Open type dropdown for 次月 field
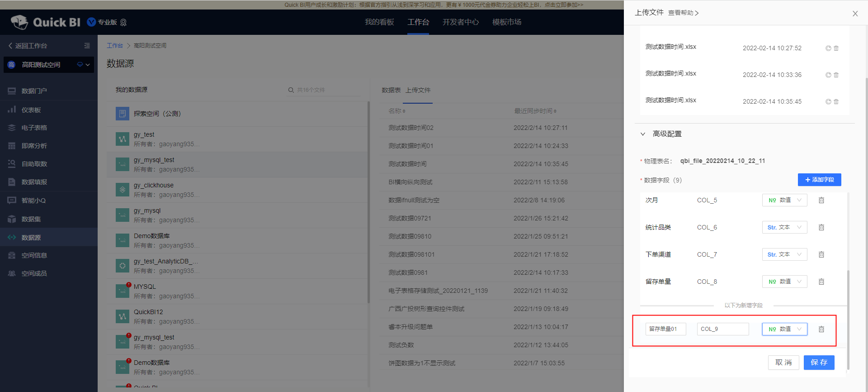 coord(784,200)
